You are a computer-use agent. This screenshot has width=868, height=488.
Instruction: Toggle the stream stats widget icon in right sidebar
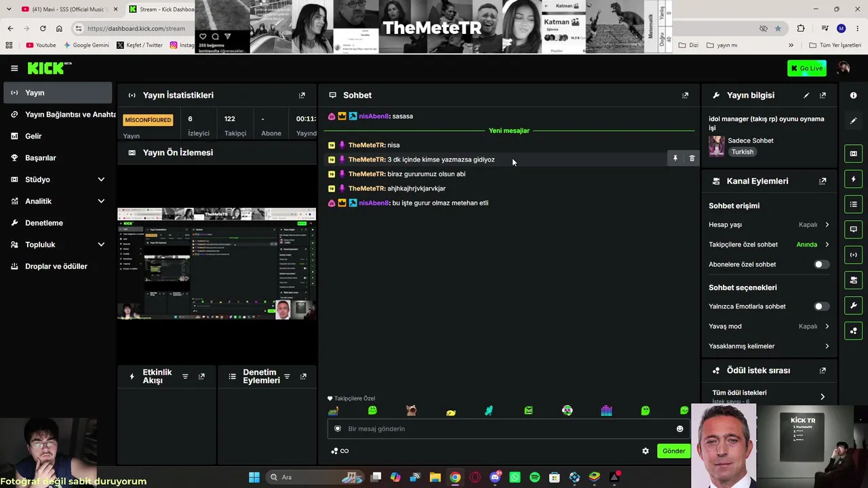853,255
